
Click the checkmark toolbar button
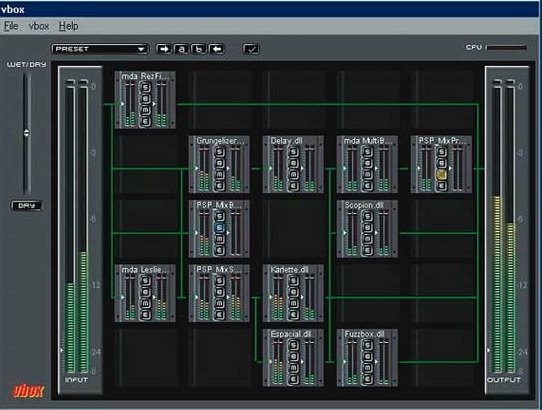(x=251, y=49)
